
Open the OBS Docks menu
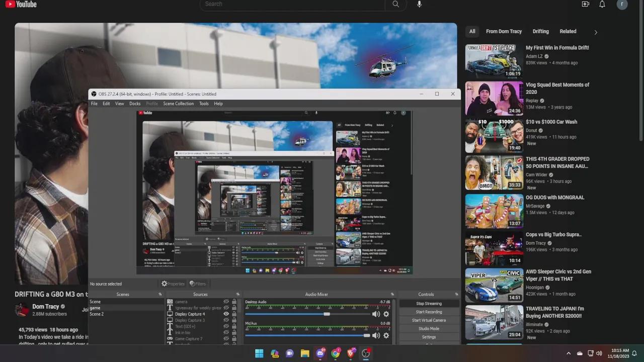click(135, 104)
